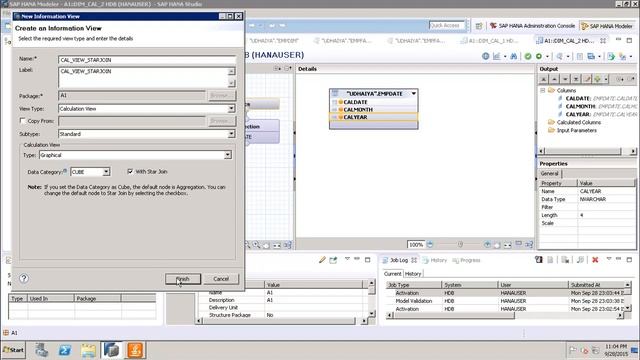Click Move to Bottom icon in Output toolbar
640x360 pixels.
coord(576,79)
